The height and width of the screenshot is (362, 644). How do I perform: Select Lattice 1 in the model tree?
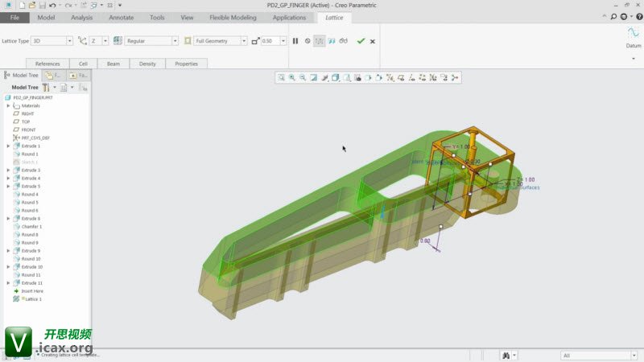coord(31,299)
